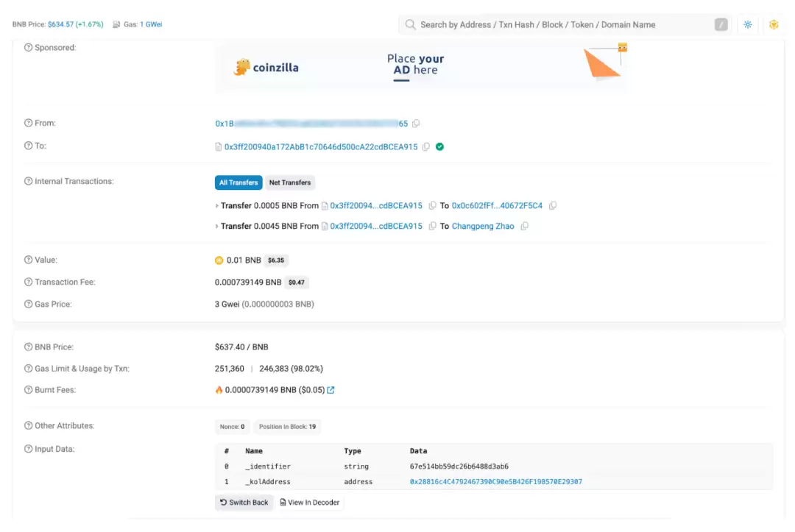Copy the To contract address
The image size is (795, 532).
tap(426, 146)
